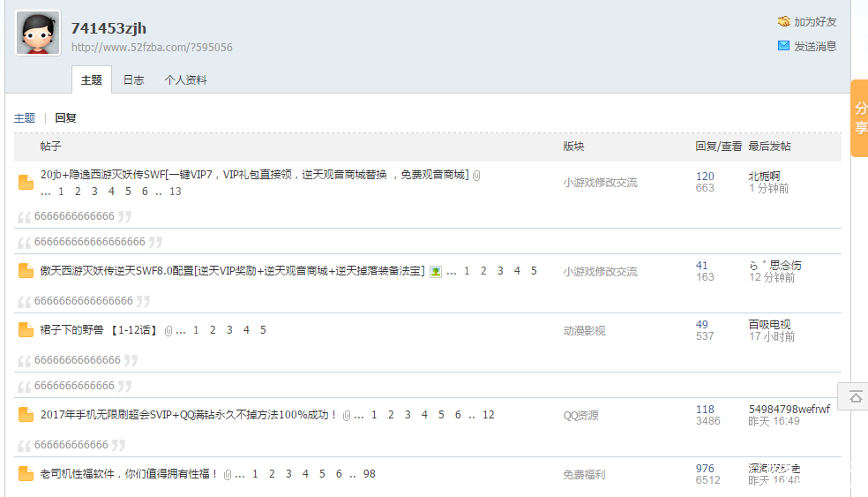
Task: Open the 2017年手机无限刷超会SVIP+QQ满钻 thread
Action: (x=189, y=414)
